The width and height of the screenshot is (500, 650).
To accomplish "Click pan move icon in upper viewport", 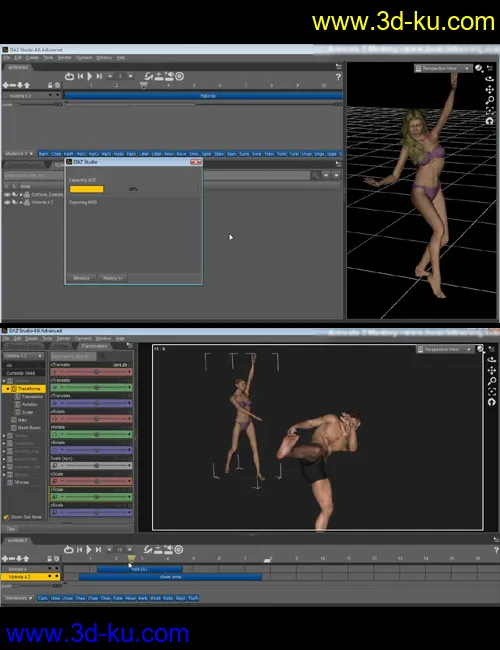I will click(x=490, y=90).
